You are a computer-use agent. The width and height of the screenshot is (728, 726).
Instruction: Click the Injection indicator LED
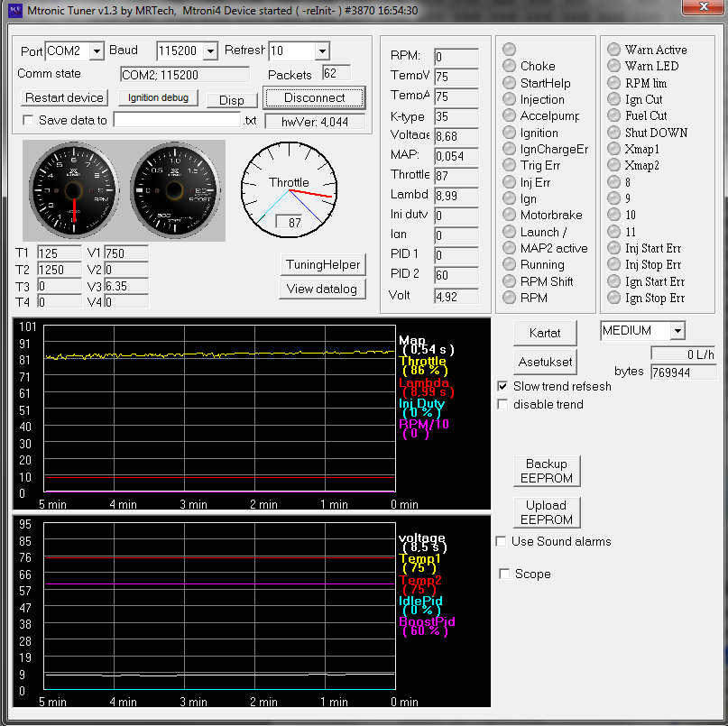coord(510,99)
